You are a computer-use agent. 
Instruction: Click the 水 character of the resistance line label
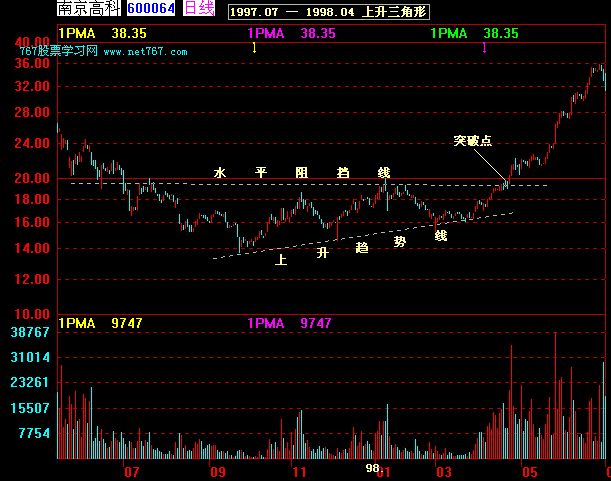click(x=220, y=172)
